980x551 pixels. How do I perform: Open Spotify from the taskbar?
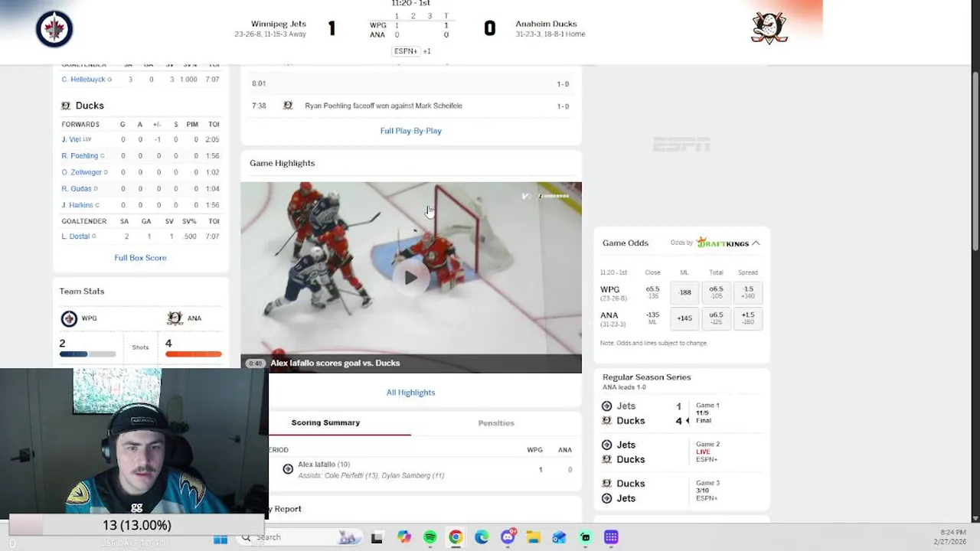click(x=430, y=537)
